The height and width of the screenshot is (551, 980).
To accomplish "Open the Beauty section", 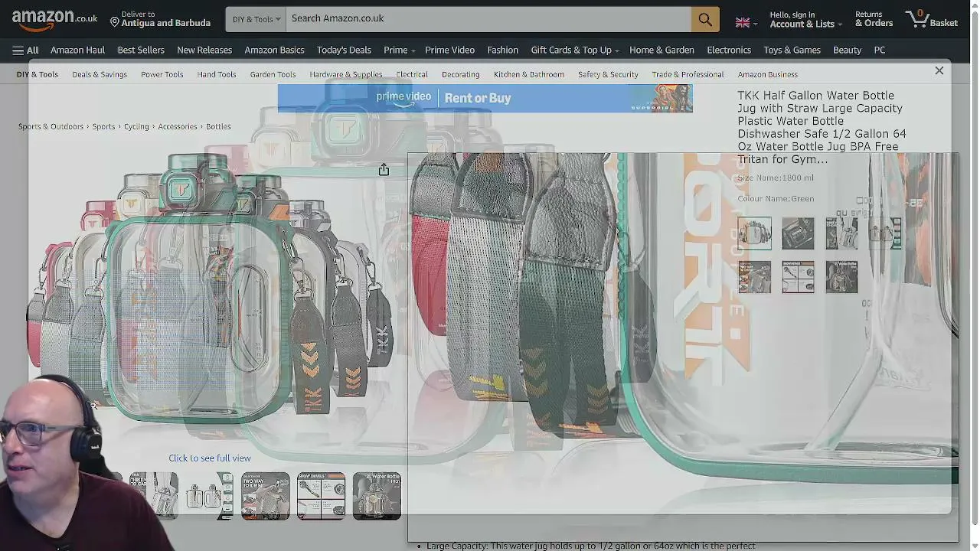I will (x=847, y=51).
